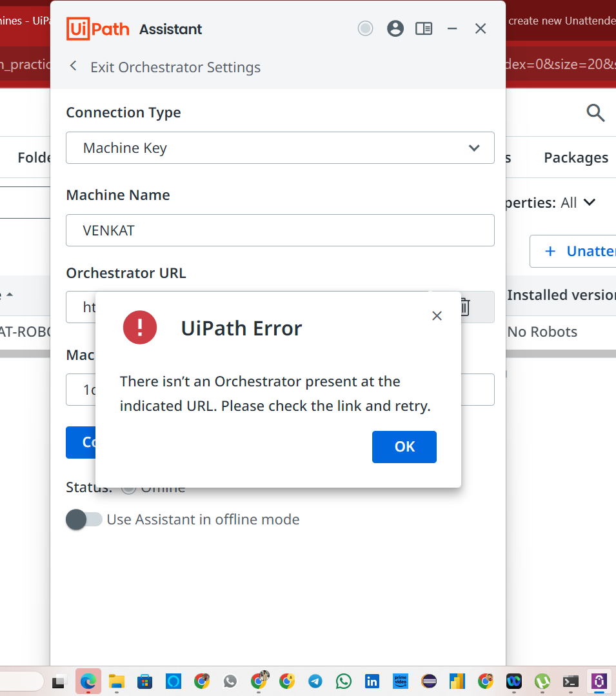Close the UiPath Assistant window
The height and width of the screenshot is (696, 616).
(481, 29)
